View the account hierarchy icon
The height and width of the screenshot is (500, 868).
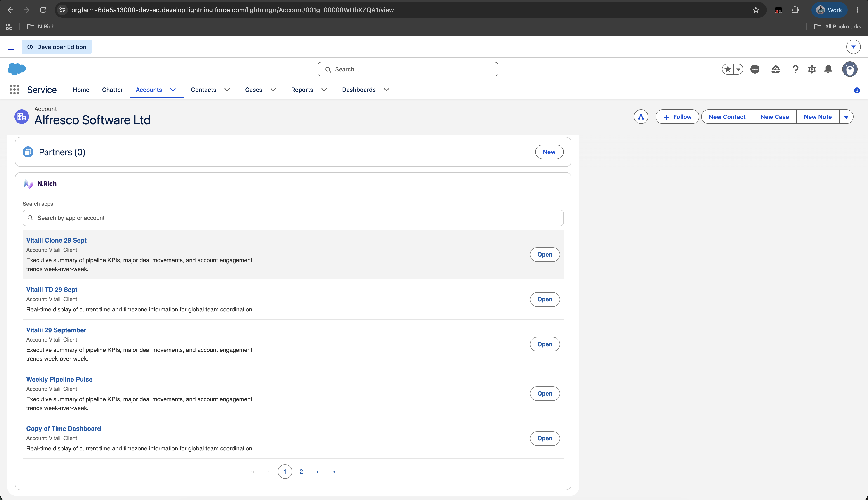click(x=641, y=117)
